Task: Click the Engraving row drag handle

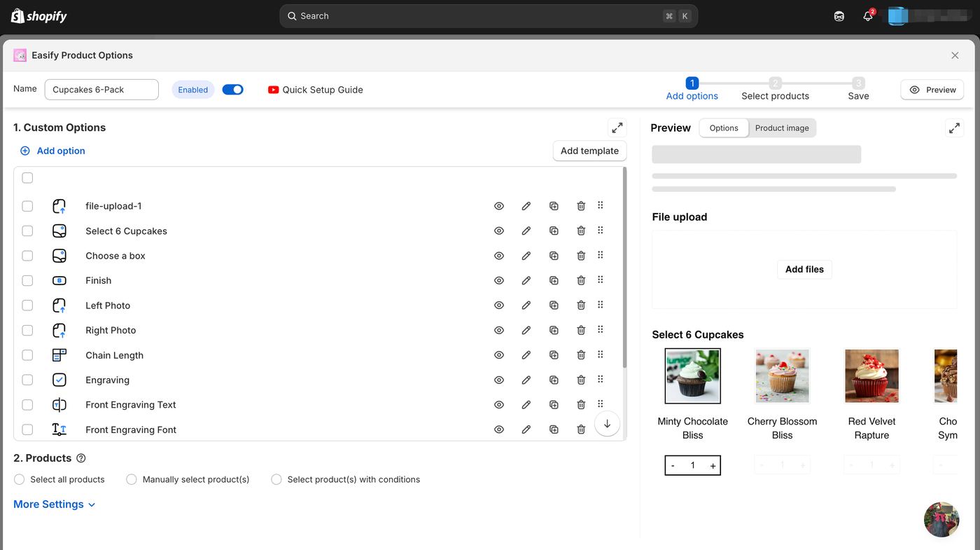Action: tap(601, 380)
